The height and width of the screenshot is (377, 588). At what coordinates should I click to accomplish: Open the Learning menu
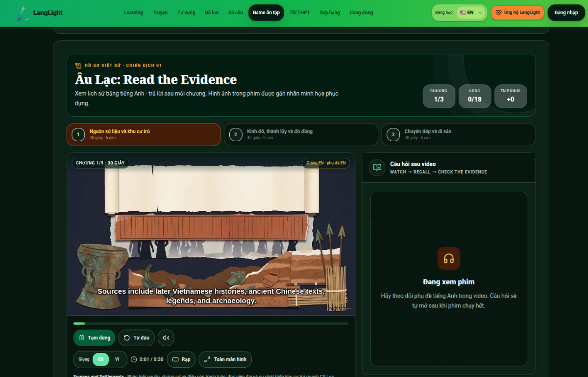134,13
